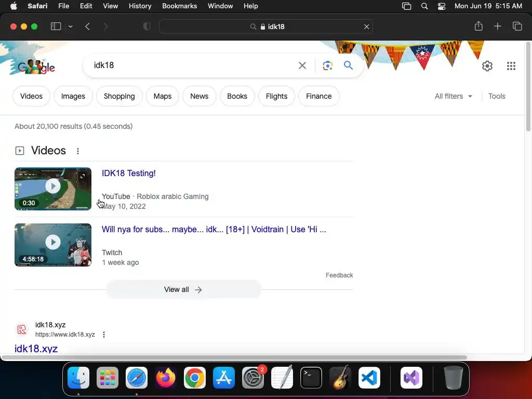Screen dimensions: 532x399
Task: Open App Store from the Dock
Action: pos(224,378)
